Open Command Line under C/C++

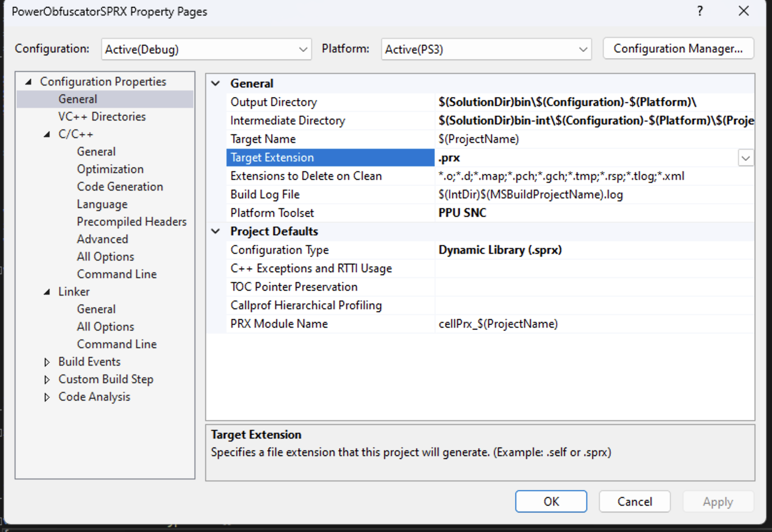click(117, 274)
